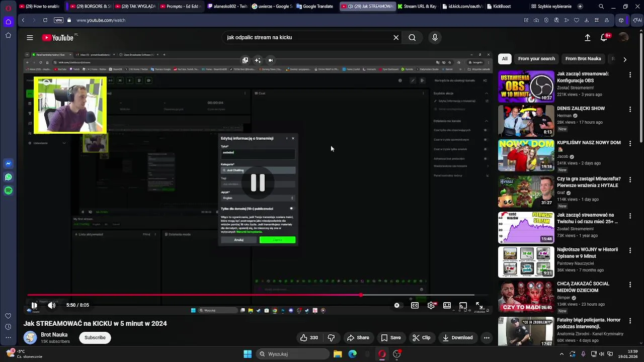Dislike the video

click(x=331, y=338)
